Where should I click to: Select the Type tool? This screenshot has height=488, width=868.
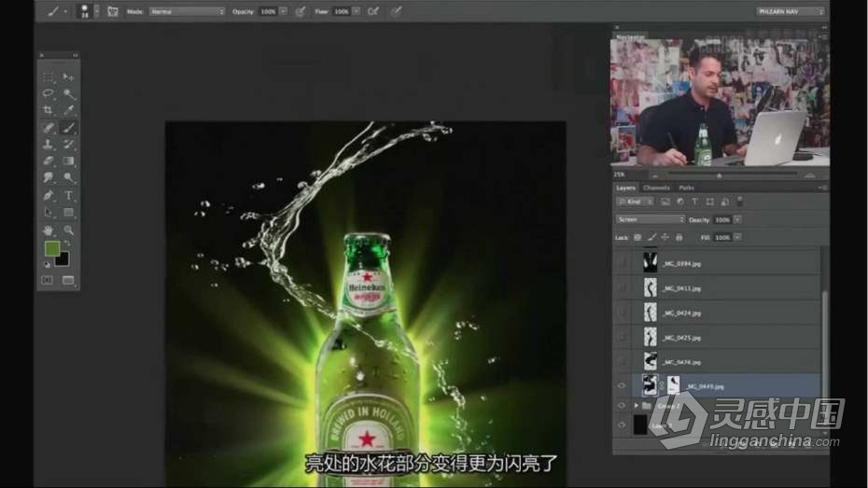(68, 195)
